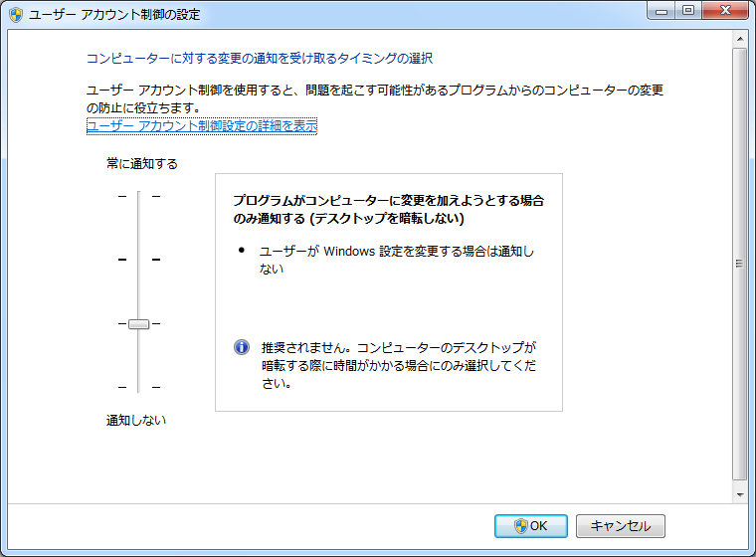Click the shield icon on the OK button
Image resolution: width=756 pixels, height=557 pixels.
click(x=520, y=526)
